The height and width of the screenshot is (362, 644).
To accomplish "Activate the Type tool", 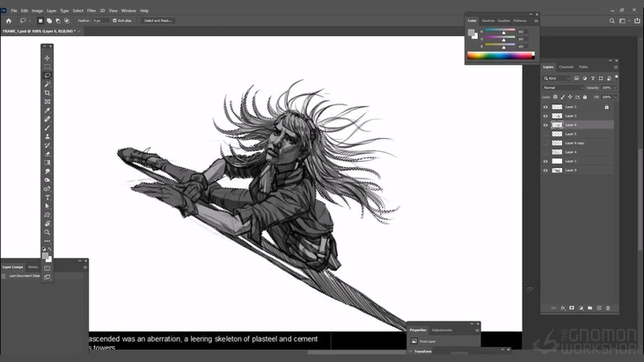I will 48,198.
